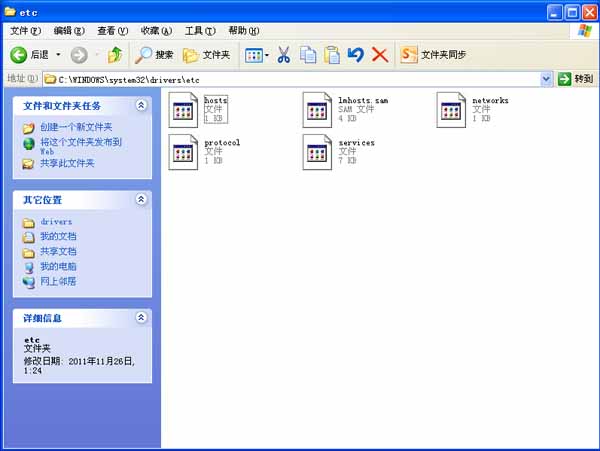Image resolution: width=600 pixels, height=451 pixels.
Task: Click the etc folder icon in title bar
Action: tap(10, 12)
